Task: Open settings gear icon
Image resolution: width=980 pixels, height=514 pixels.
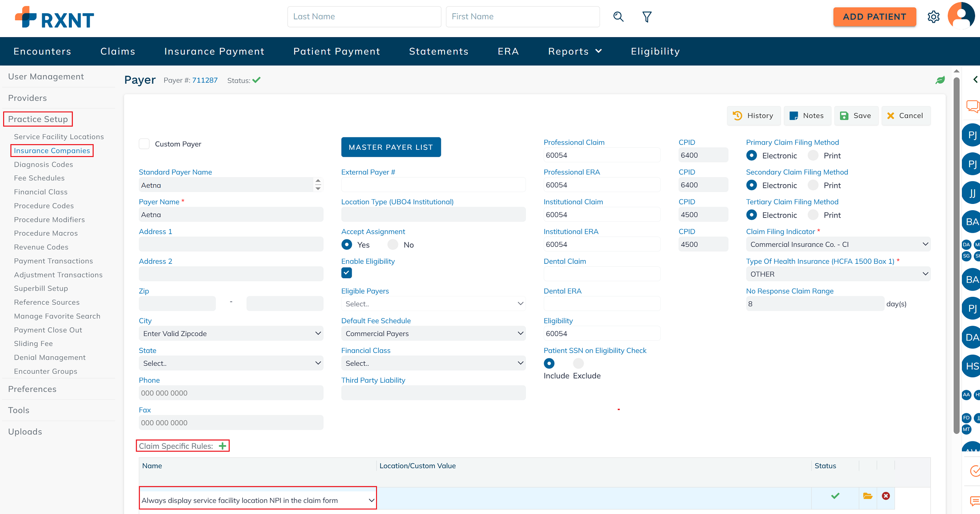Action: (933, 17)
